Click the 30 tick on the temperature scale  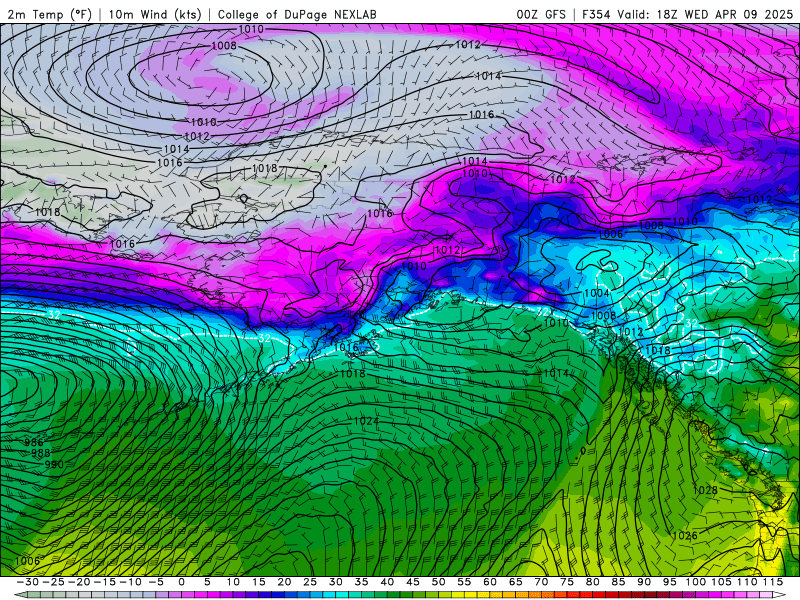(336, 582)
